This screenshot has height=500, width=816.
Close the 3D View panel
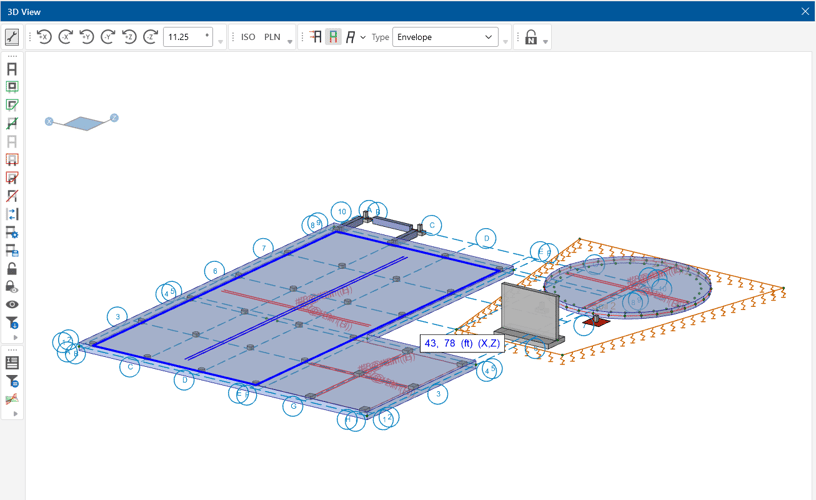pyautogui.click(x=805, y=11)
